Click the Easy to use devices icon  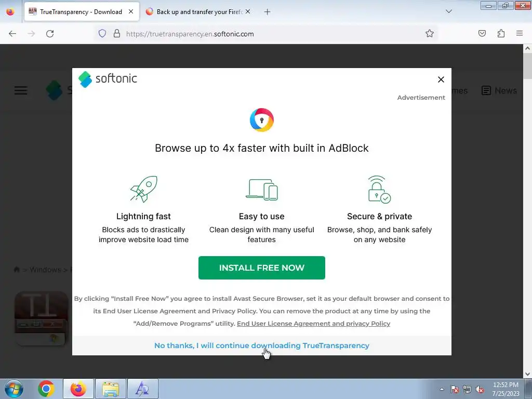point(262,190)
